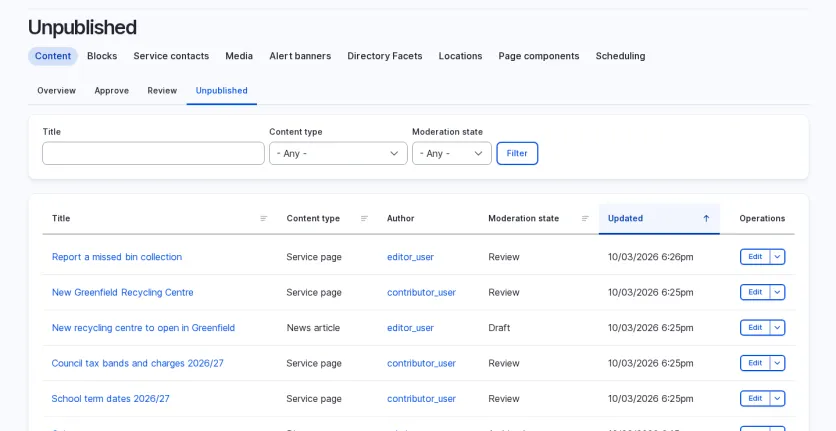
Task: Edit New recycling centre to open in Greenfield
Action: (x=755, y=328)
